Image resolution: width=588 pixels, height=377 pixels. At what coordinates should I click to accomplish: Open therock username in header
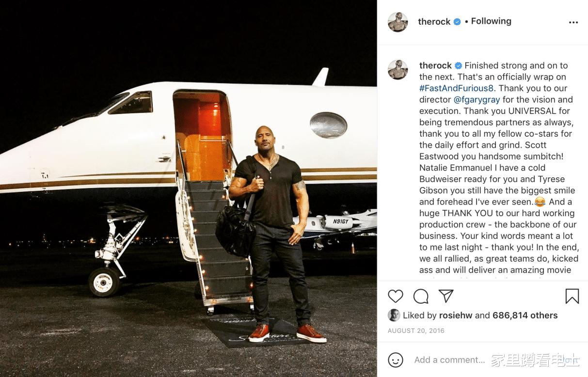coord(434,22)
